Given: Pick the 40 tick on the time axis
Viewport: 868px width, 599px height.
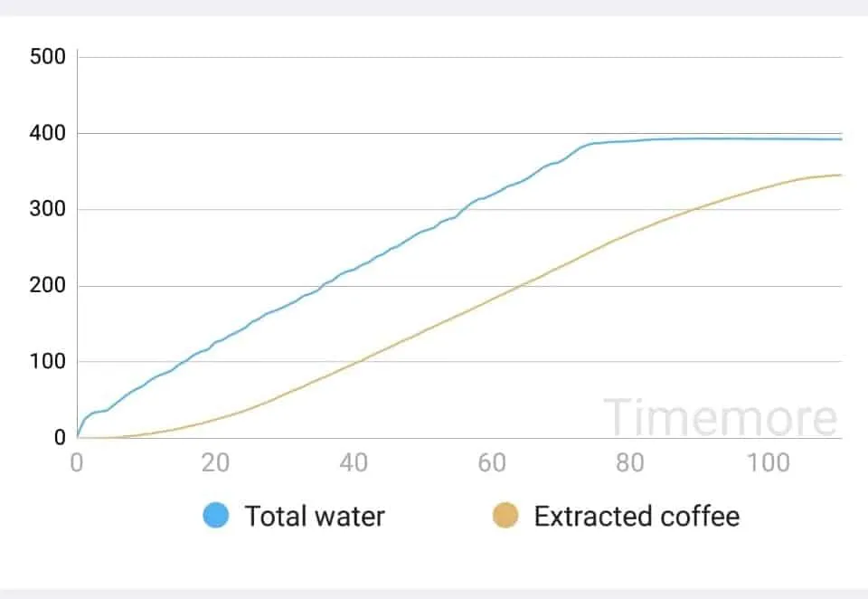Looking at the screenshot, I should [354, 463].
